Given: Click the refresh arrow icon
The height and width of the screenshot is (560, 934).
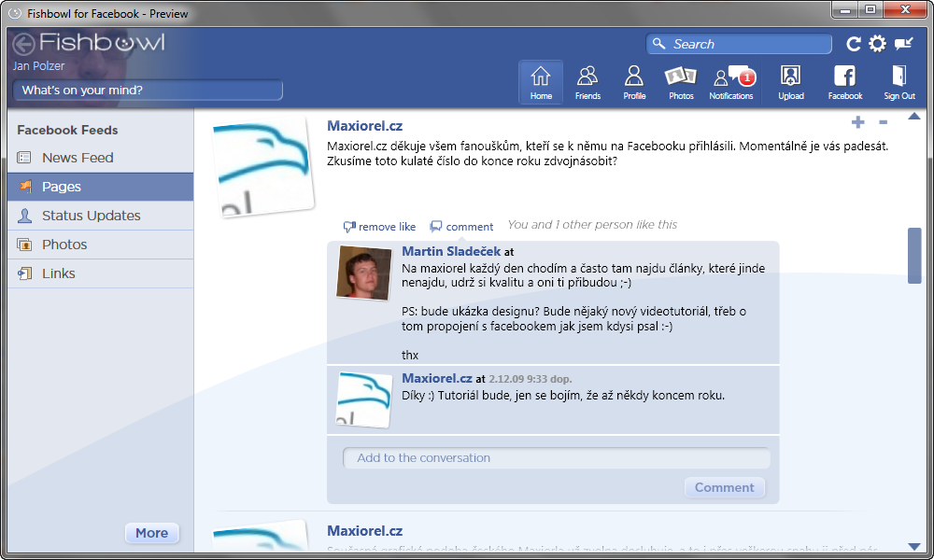Looking at the screenshot, I should [854, 44].
